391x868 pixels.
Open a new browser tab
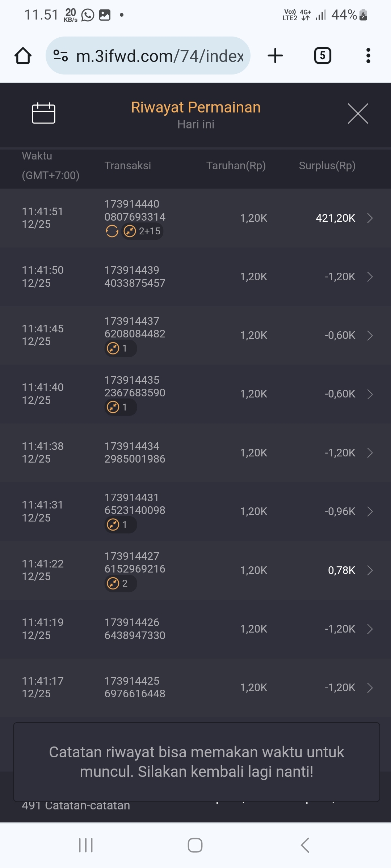coord(275,56)
